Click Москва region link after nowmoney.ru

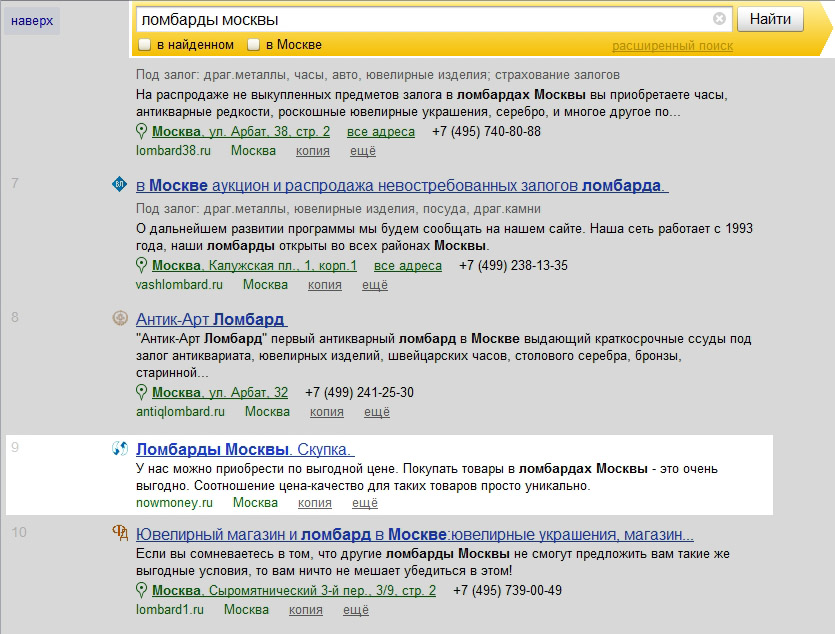256,503
